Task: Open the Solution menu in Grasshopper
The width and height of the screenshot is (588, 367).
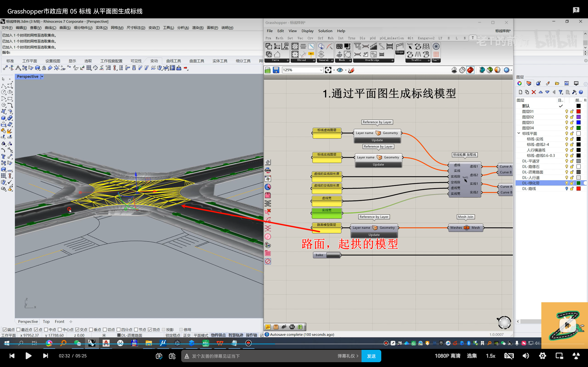Action: (325, 31)
